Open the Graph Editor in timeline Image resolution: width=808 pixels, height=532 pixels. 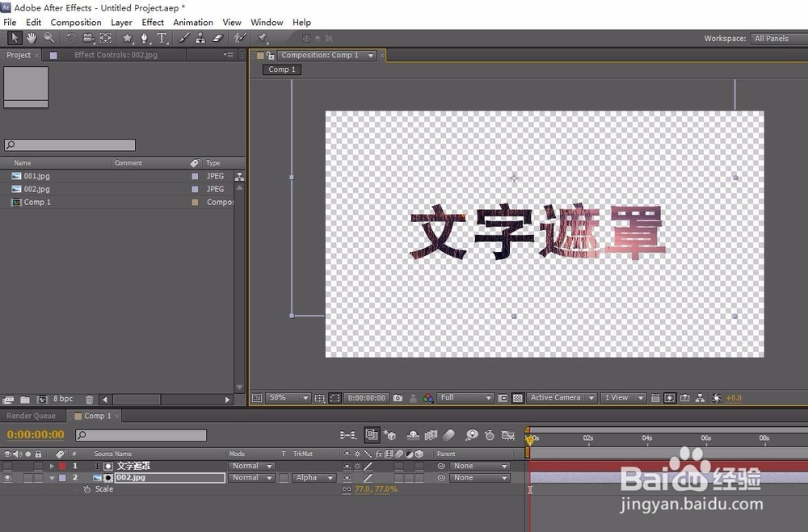[507, 435]
